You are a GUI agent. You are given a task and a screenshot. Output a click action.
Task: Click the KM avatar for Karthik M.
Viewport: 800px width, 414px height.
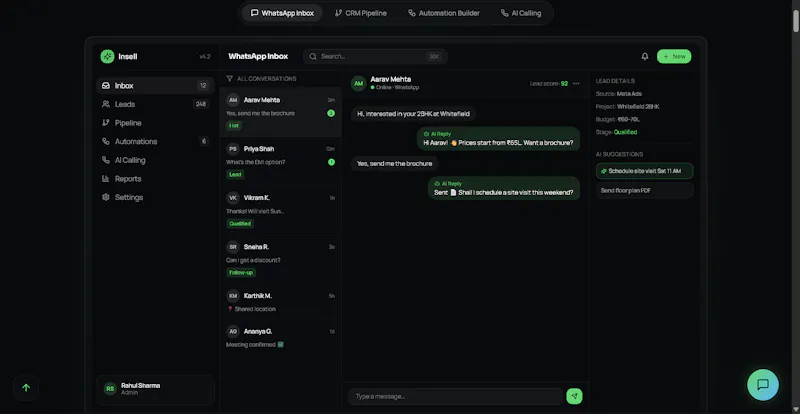point(233,296)
